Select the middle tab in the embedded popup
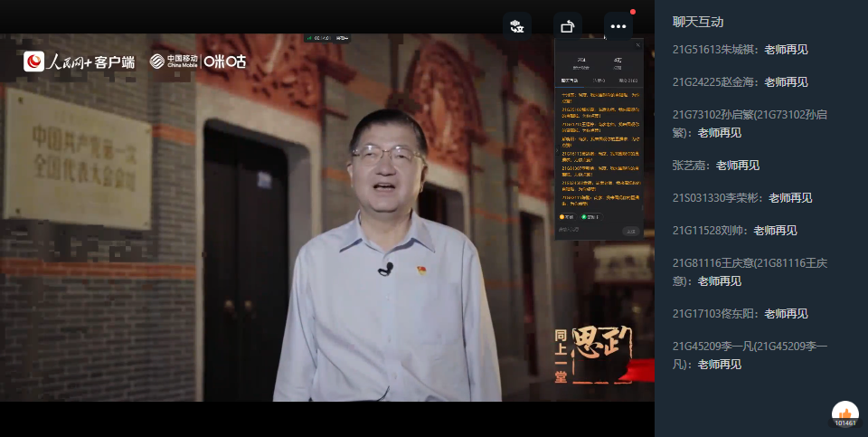This screenshot has width=868, height=437. [599, 80]
